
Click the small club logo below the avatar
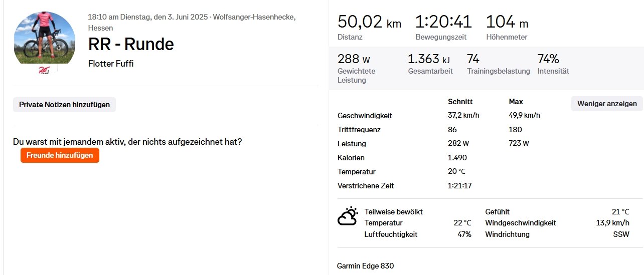(44, 71)
